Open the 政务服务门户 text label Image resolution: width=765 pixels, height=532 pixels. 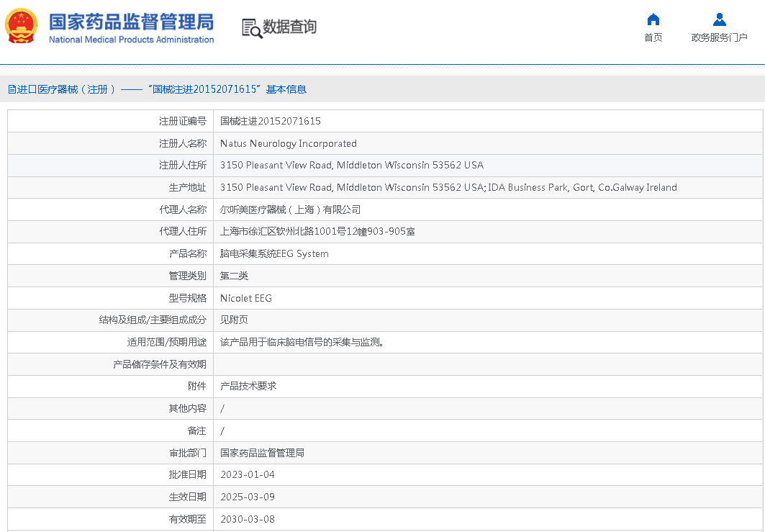[719, 37]
